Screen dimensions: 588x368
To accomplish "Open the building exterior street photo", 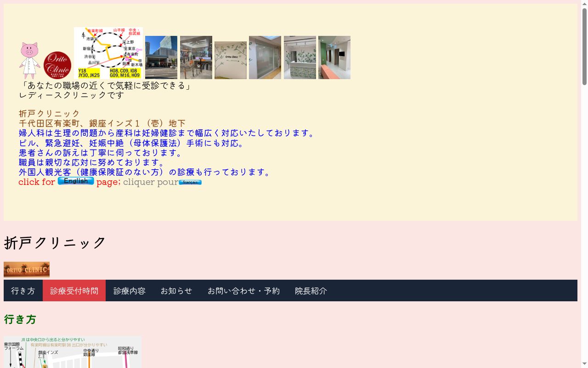I will pyautogui.click(x=161, y=57).
